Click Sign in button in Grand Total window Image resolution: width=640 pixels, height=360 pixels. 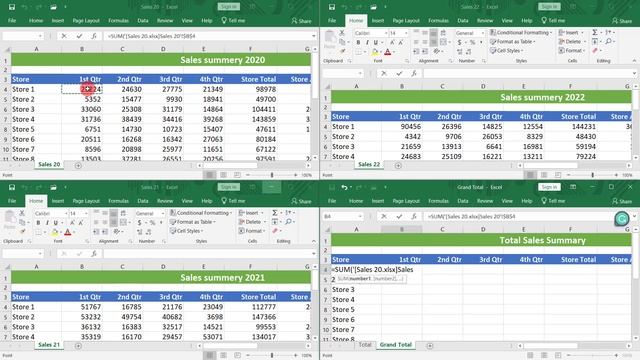pyautogui.click(x=549, y=187)
